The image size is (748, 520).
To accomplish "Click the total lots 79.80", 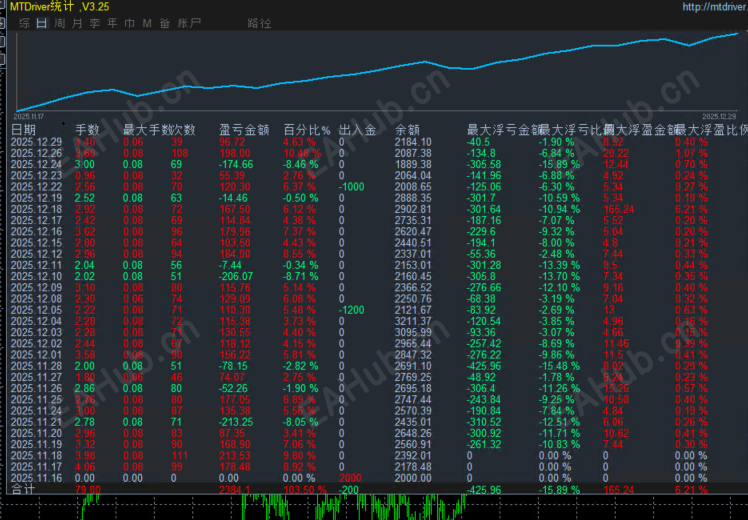I will 88,489.
